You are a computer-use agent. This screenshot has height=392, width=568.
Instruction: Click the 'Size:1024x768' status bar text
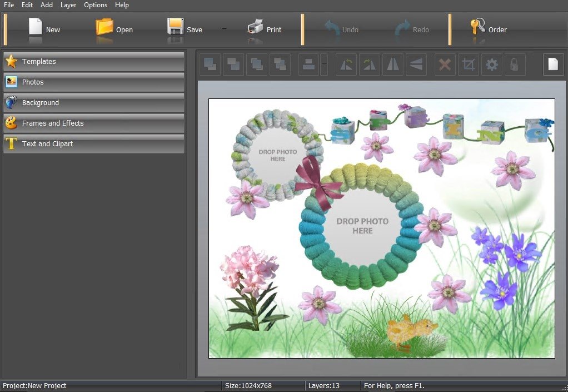pos(248,385)
